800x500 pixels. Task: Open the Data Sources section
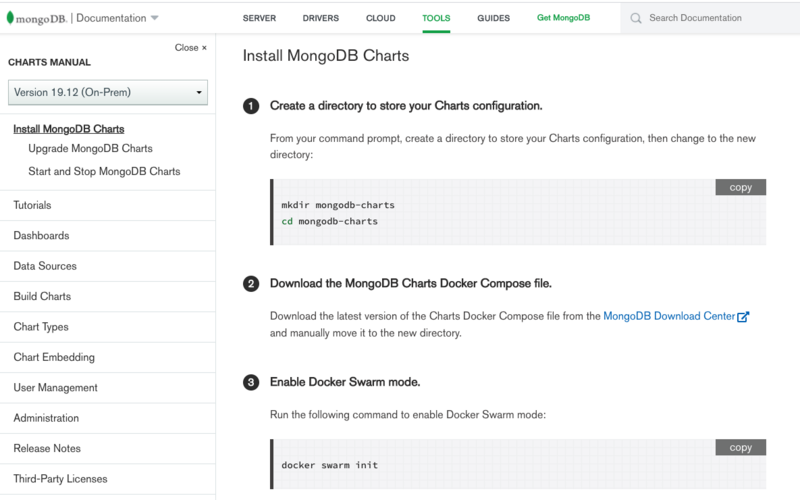point(45,266)
